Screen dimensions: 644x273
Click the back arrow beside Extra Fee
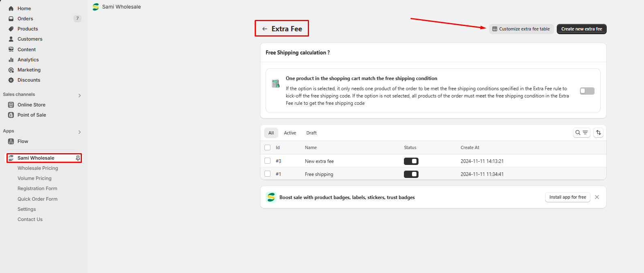click(264, 29)
